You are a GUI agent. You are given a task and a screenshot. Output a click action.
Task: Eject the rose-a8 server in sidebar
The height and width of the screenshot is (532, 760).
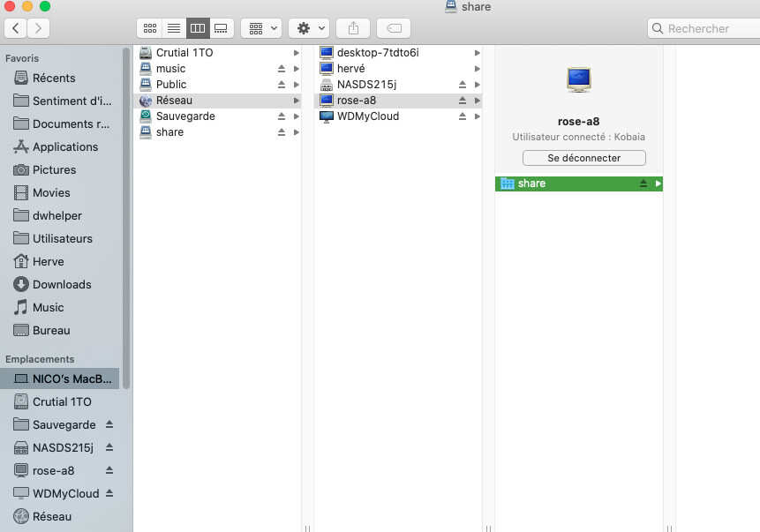109,470
